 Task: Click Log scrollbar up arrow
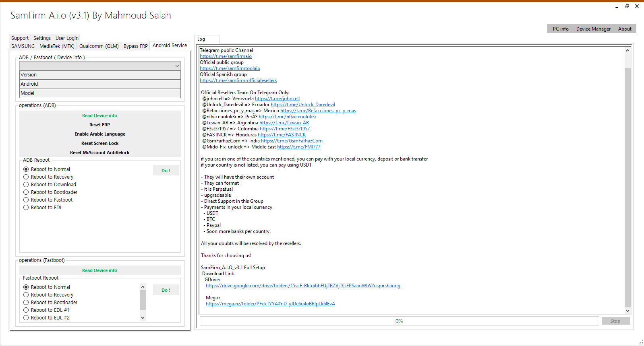click(627, 50)
